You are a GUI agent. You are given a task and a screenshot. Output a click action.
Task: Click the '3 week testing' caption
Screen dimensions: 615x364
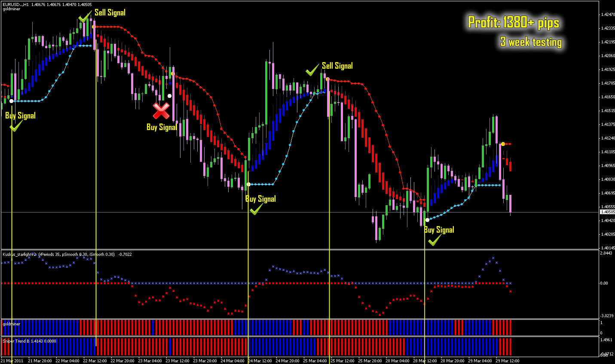coord(531,42)
